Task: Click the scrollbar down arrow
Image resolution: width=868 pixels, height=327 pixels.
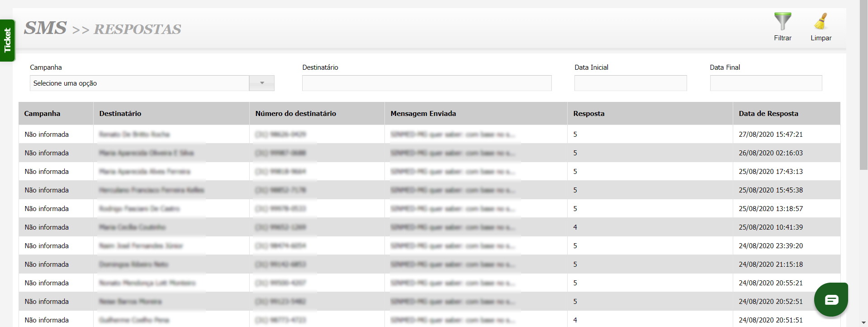Action: coord(863,323)
